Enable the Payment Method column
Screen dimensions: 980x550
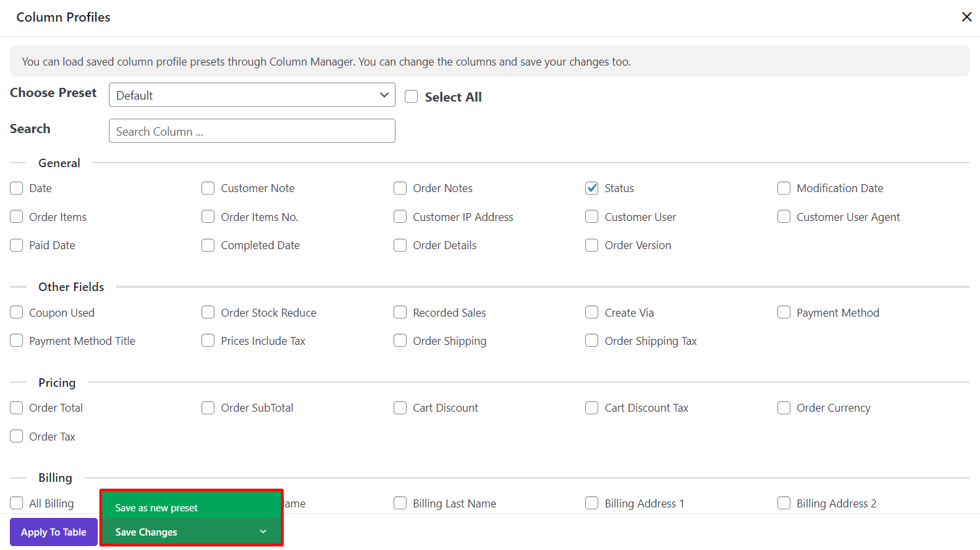(784, 313)
